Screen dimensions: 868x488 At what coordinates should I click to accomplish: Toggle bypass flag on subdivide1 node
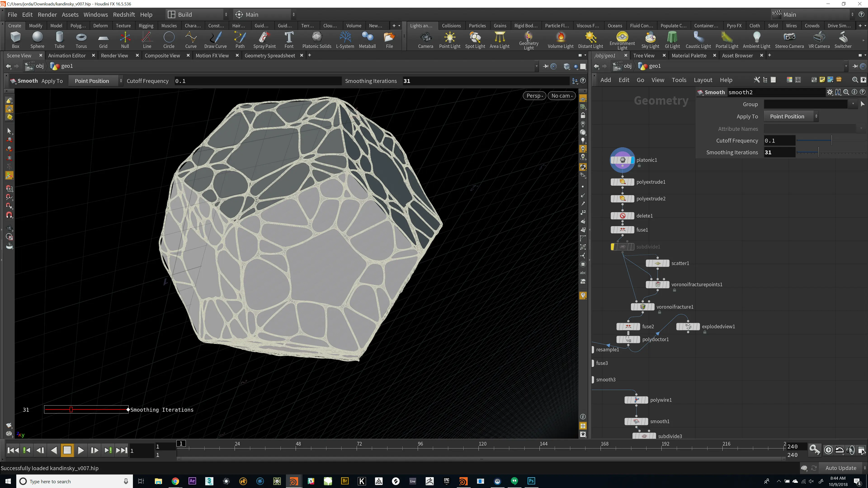(x=613, y=247)
